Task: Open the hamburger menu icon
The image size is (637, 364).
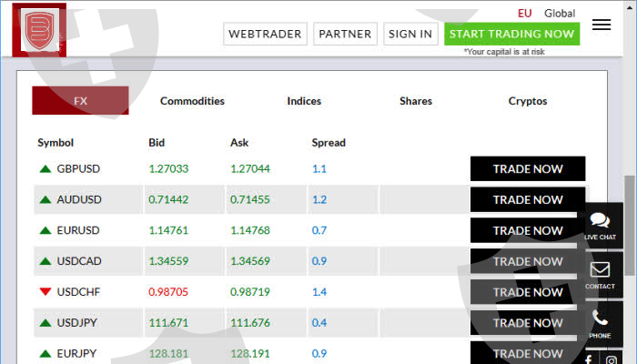Action: click(x=601, y=25)
